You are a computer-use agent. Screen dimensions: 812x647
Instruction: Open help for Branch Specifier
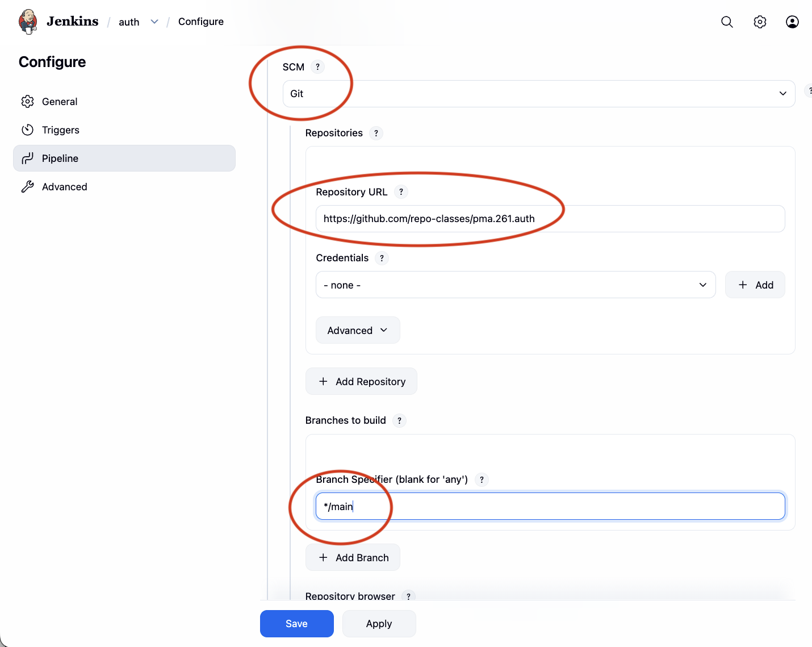pos(482,479)
